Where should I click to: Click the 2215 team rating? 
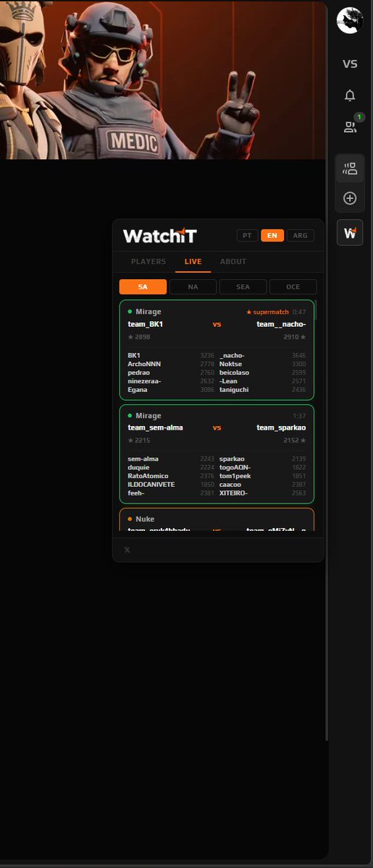tap(139, 441)
